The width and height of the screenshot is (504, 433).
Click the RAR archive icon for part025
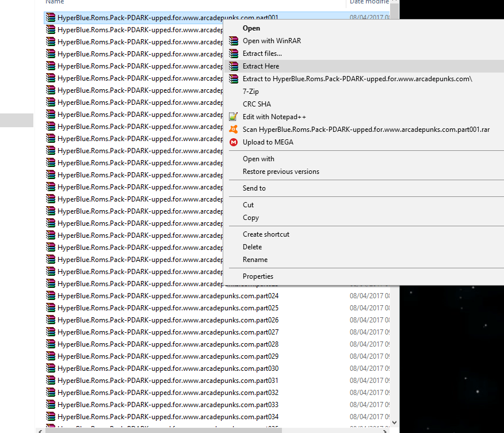(x=51, y=307)
